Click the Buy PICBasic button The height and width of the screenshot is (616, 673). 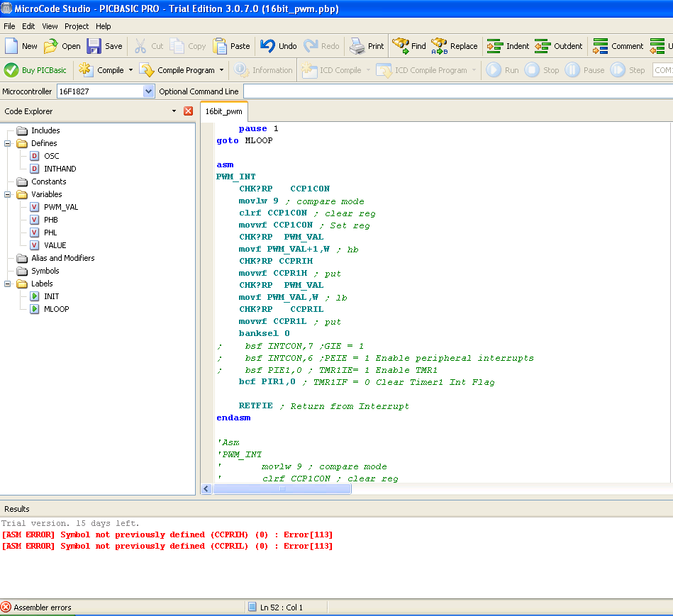(x=35, y=70)
